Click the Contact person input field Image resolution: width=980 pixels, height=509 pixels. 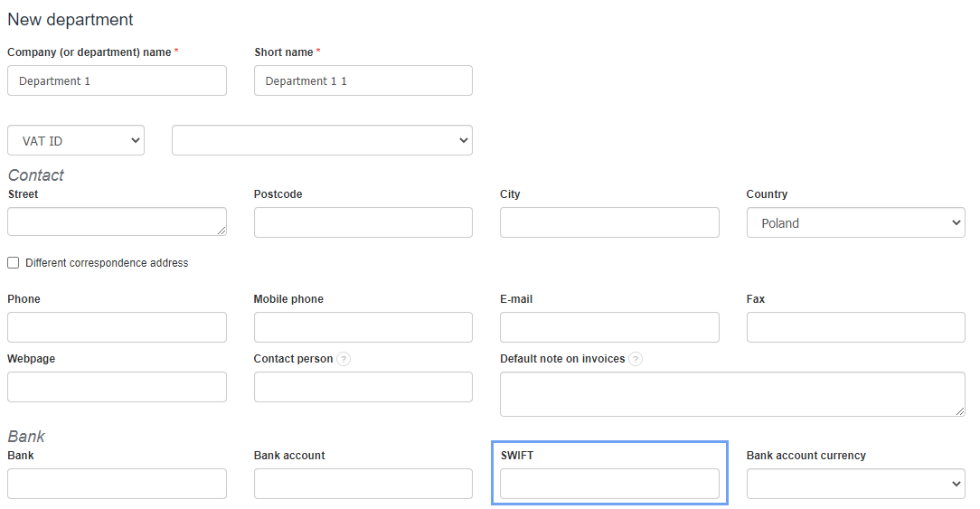click(363, 387)
